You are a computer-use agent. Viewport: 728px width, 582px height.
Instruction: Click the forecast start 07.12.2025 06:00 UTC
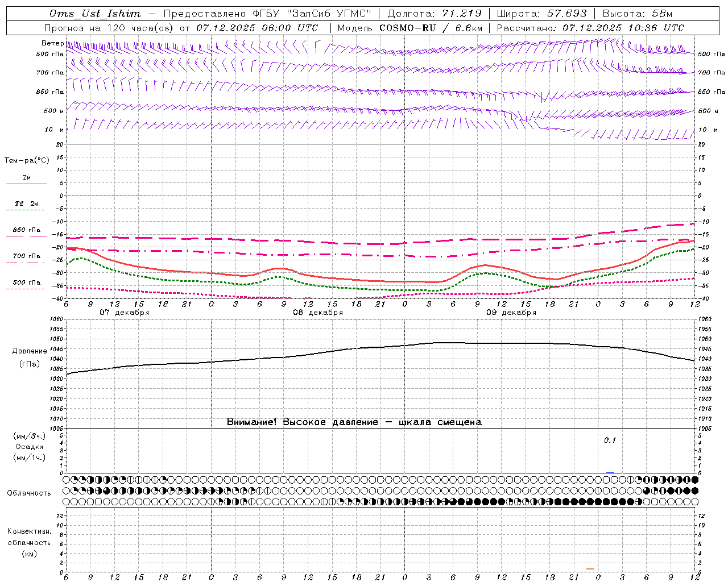(257, 28)
